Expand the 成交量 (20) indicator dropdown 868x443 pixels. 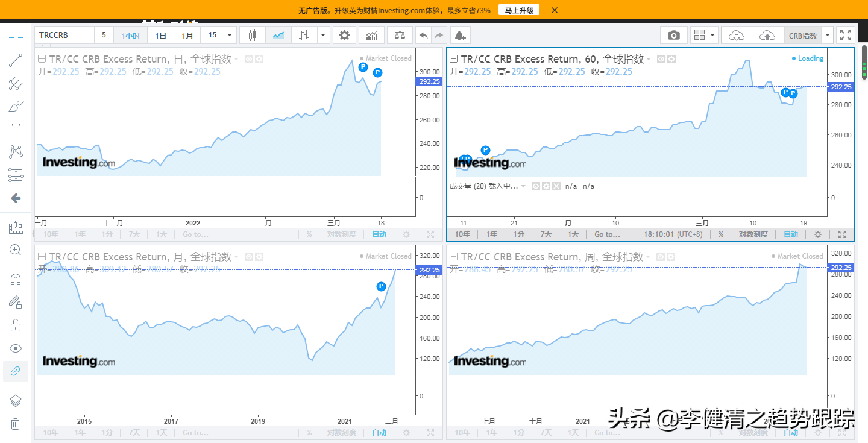(x=523, y=186)
